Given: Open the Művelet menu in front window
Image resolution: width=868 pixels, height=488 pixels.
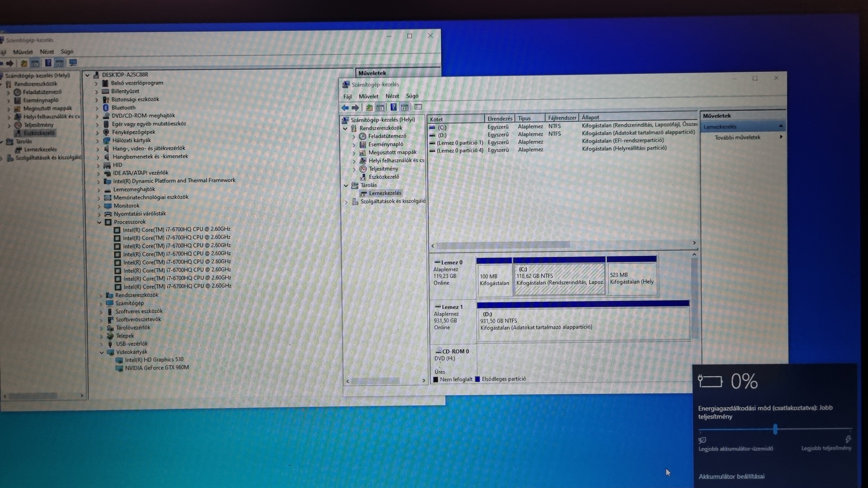Looking at the screenshot, I should coord(368,96).
